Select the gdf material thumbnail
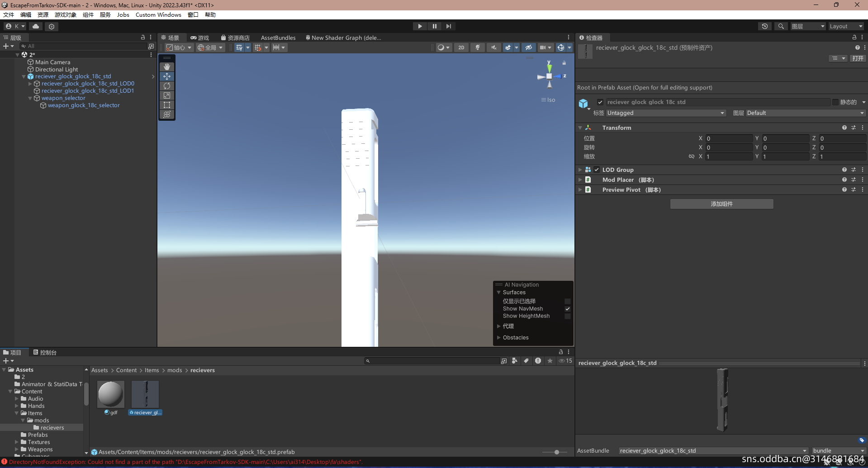 point(111,394)
